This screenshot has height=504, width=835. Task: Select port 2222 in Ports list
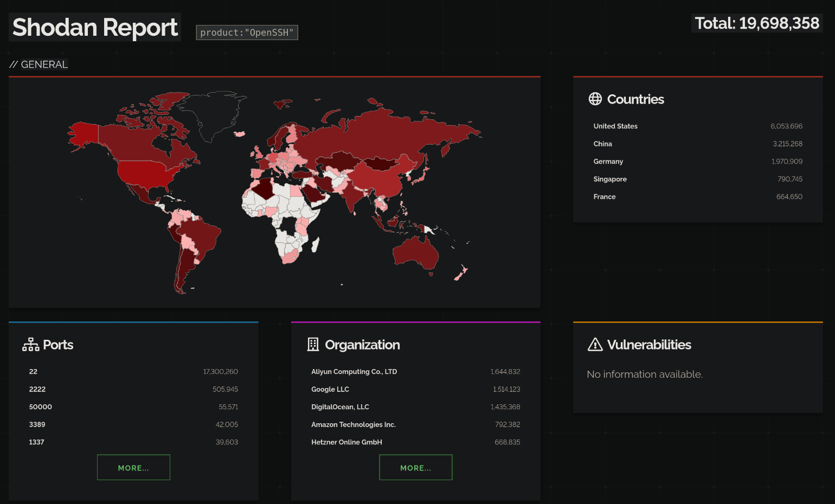click(37, 390)
